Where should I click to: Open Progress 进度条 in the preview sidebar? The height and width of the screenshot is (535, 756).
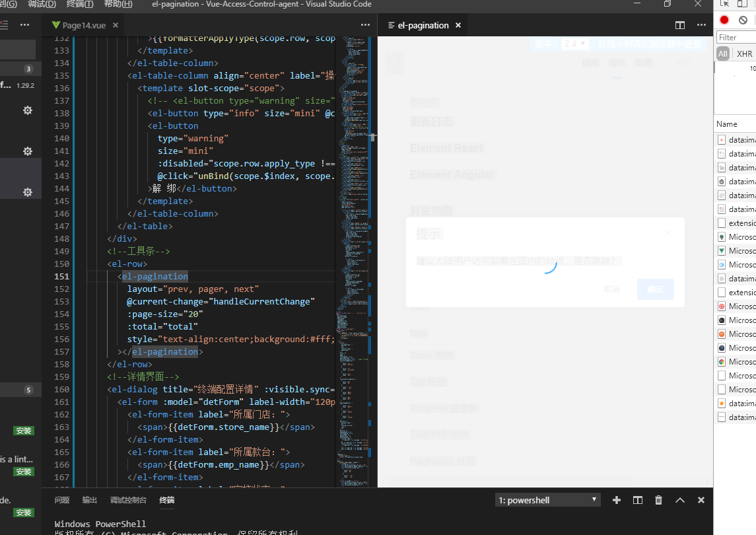tap(444, 409)
